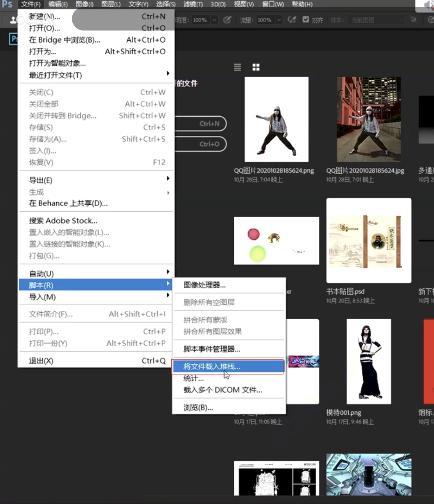
Task: Click the 流量 100% value field
Action: [265, 20]
